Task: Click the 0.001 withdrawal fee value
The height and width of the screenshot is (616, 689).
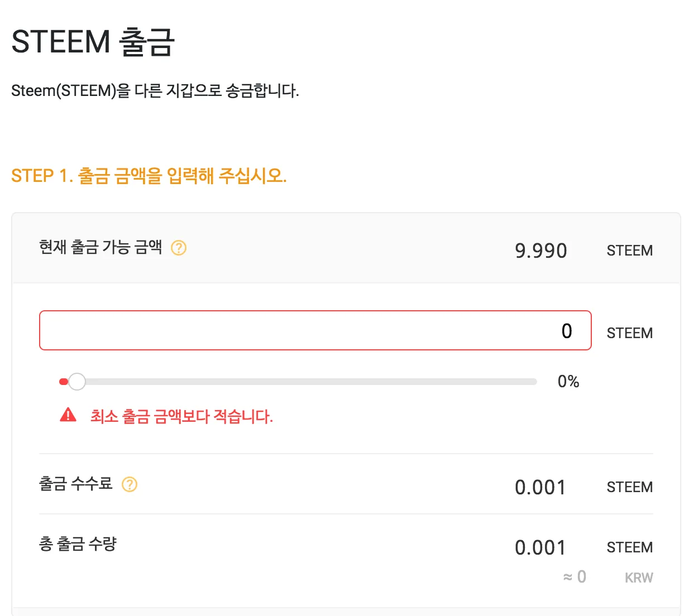Action: click(540, 487)
